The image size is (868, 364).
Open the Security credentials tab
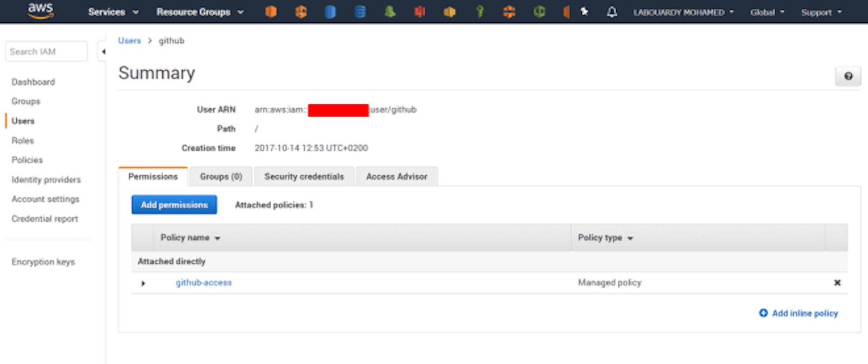click(x=304, y=177)
